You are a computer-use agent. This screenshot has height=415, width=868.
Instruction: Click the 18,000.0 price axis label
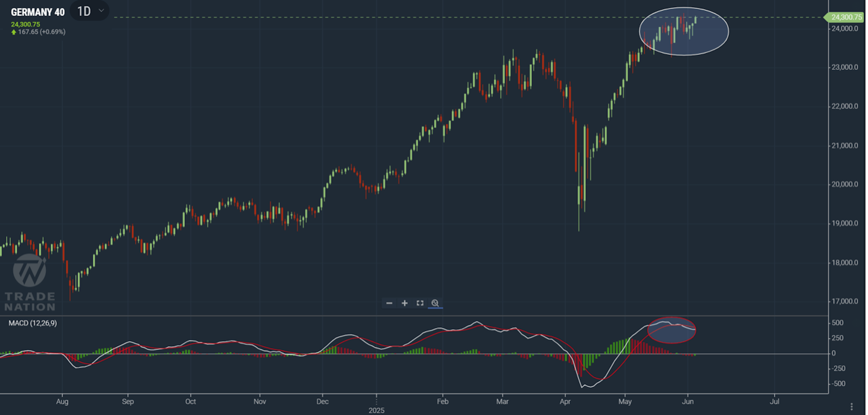click(844, 263)
